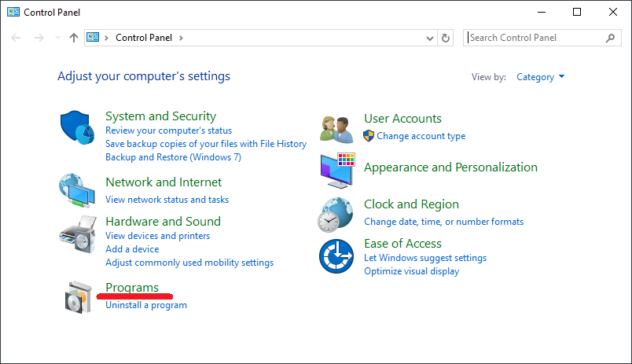Select Change account type
This screenshot has height=364, width=632.
pyautogui.click(x=421, y=136)
